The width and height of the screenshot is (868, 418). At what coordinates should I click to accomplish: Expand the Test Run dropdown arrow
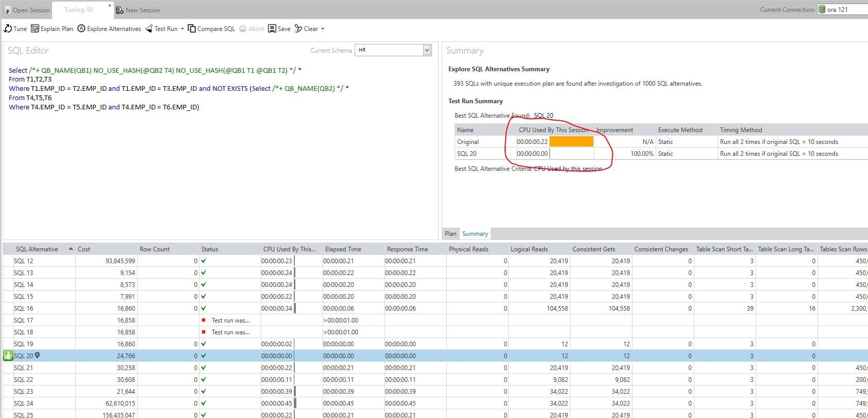tap(182, 29)
